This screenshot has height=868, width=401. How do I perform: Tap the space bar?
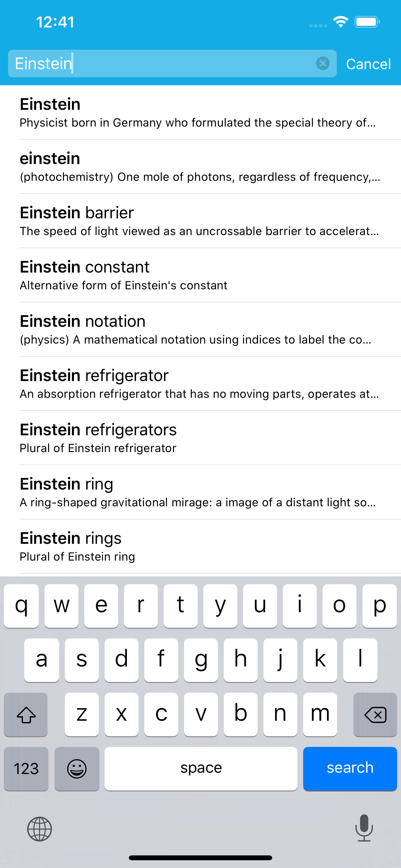(200, 769)
